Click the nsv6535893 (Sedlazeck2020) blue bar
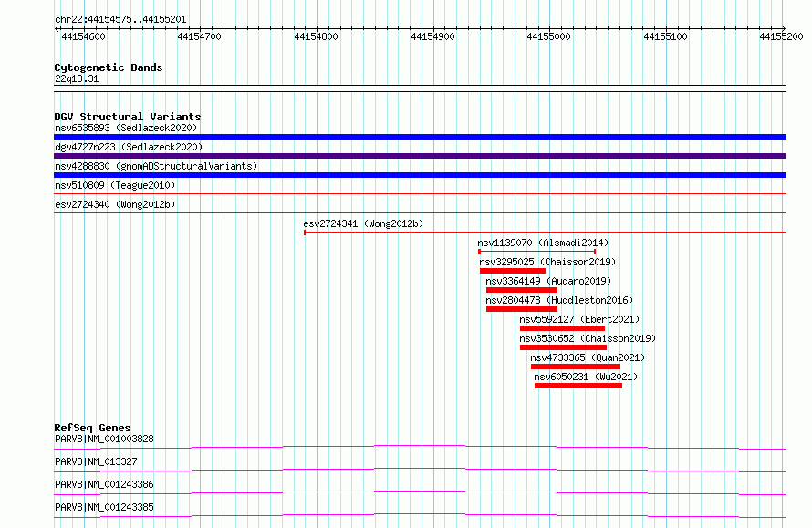The image size is (812, 528). (x=420, y=137)
